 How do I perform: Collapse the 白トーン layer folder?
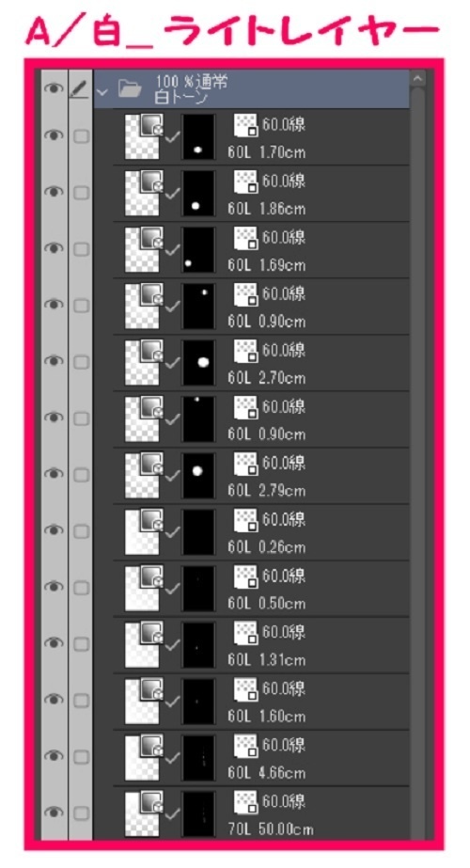point(102,90)
